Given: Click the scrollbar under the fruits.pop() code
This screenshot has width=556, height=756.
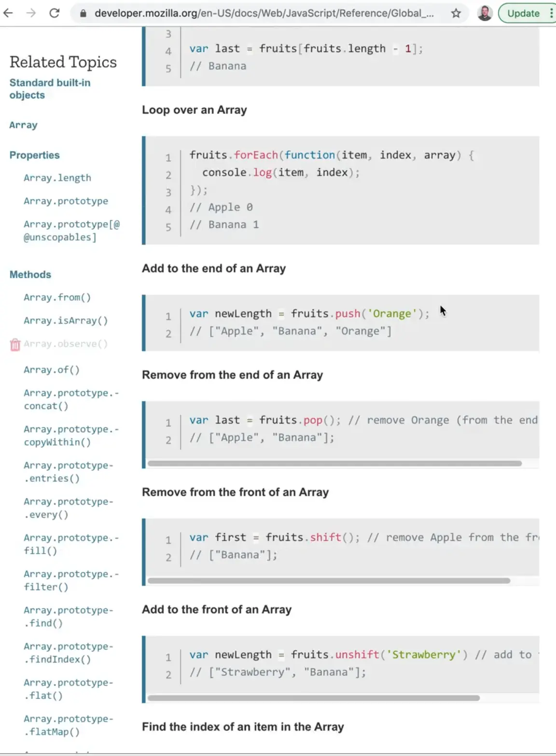Looking at the screenshot, I should click(334, 463).
